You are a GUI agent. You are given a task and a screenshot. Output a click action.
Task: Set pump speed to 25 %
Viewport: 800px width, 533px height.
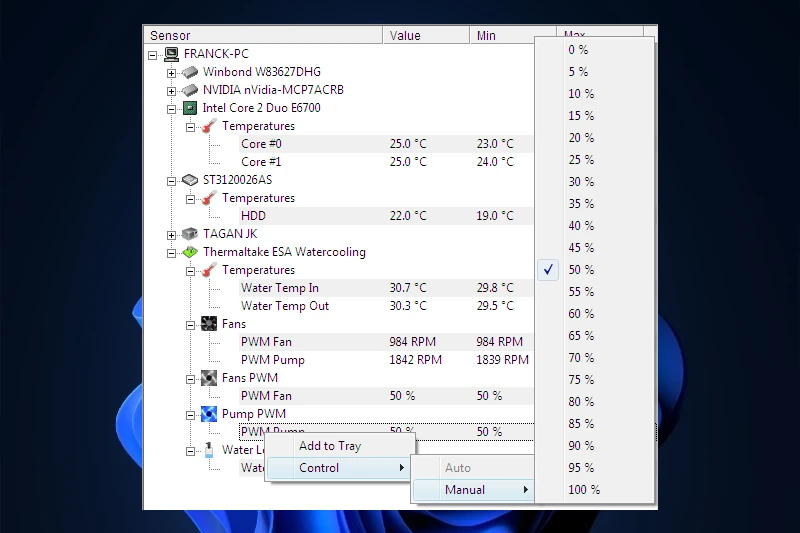[x=594, y=160]
